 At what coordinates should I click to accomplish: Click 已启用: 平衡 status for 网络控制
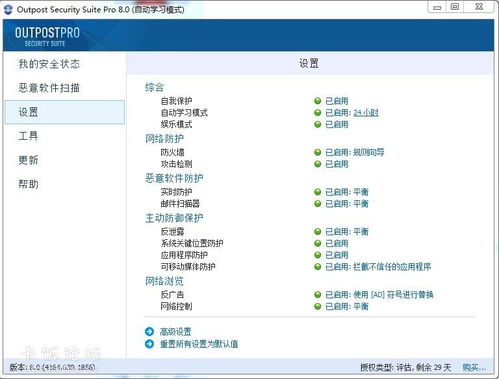[x=347, y=306]
